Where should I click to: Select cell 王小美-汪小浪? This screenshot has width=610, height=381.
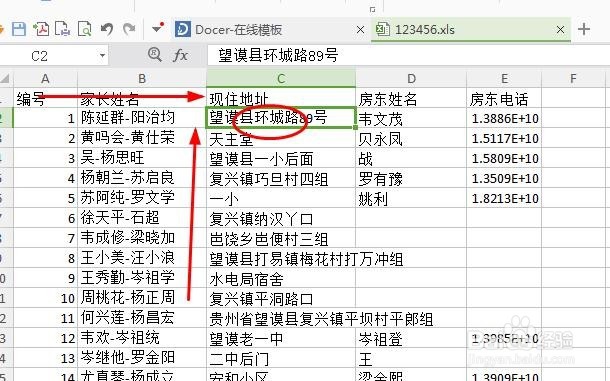[142, 258]
